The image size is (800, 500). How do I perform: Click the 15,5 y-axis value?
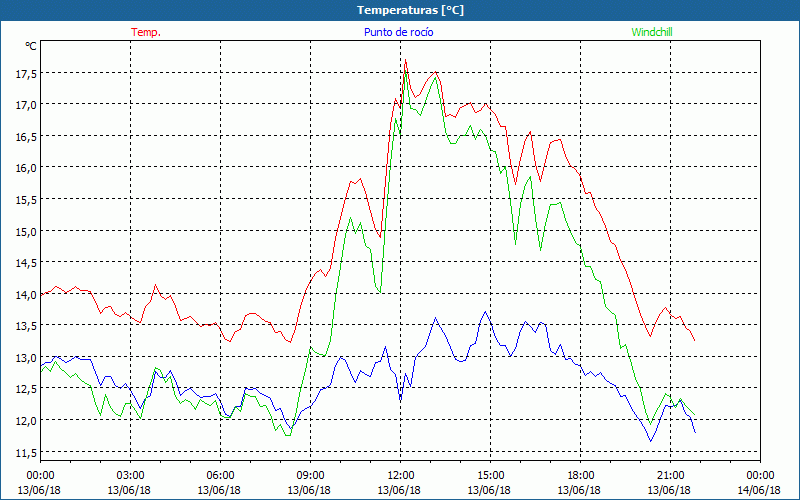pos(27,200)
